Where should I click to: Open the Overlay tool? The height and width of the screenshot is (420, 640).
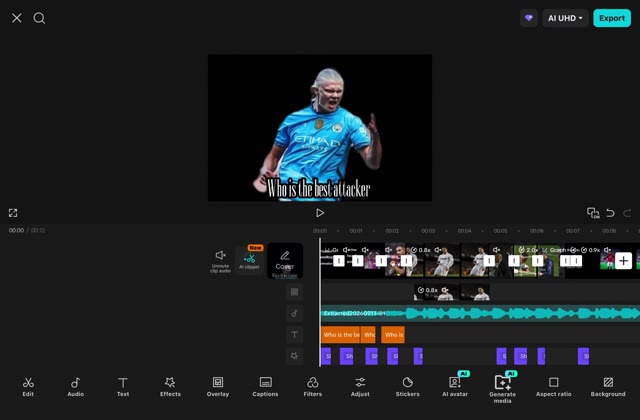tap(218, 387)
